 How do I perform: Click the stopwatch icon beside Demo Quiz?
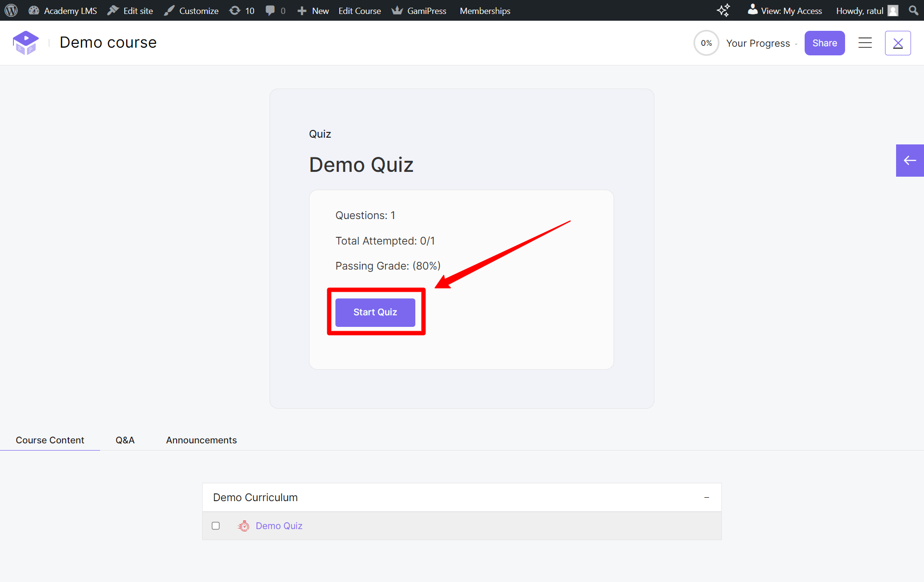coord(244,526)
